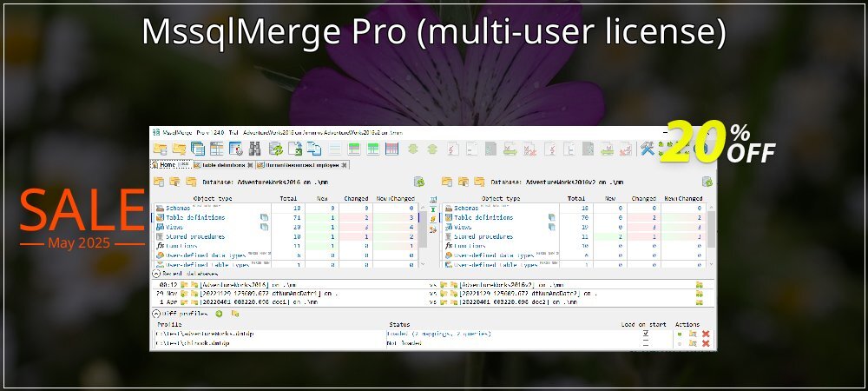868x391 pixels.
Task: Click the wrench and hammer settings icon
Action: pos(648,149)
